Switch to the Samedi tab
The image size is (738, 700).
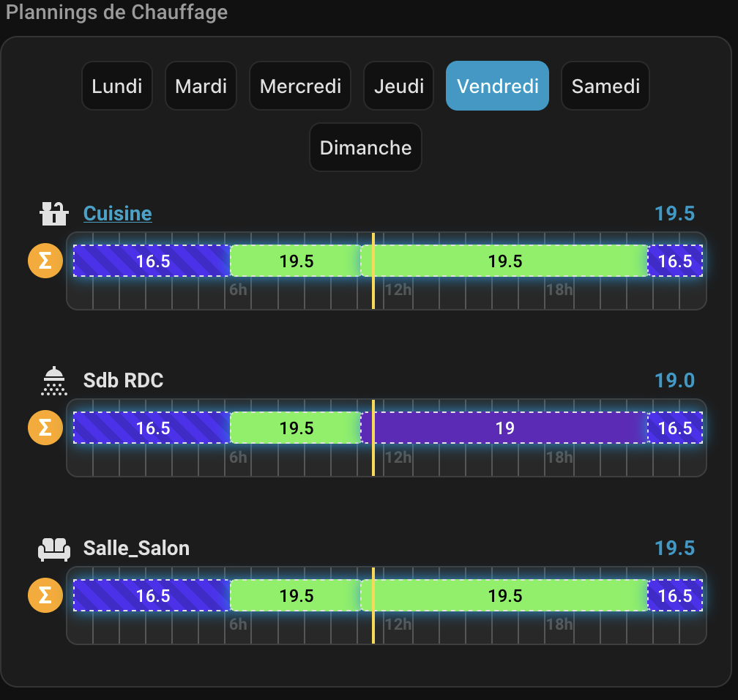(x=605, y=86)
